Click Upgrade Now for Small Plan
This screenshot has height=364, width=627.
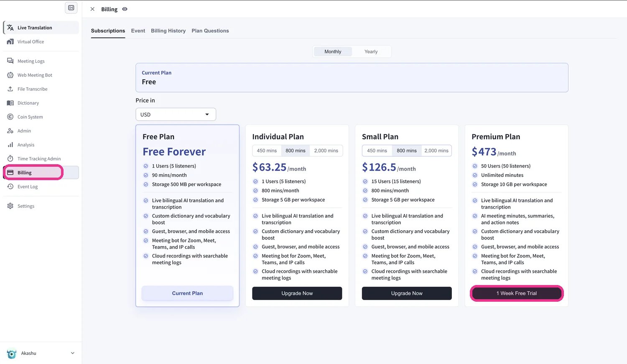click(x=407, y=293)
